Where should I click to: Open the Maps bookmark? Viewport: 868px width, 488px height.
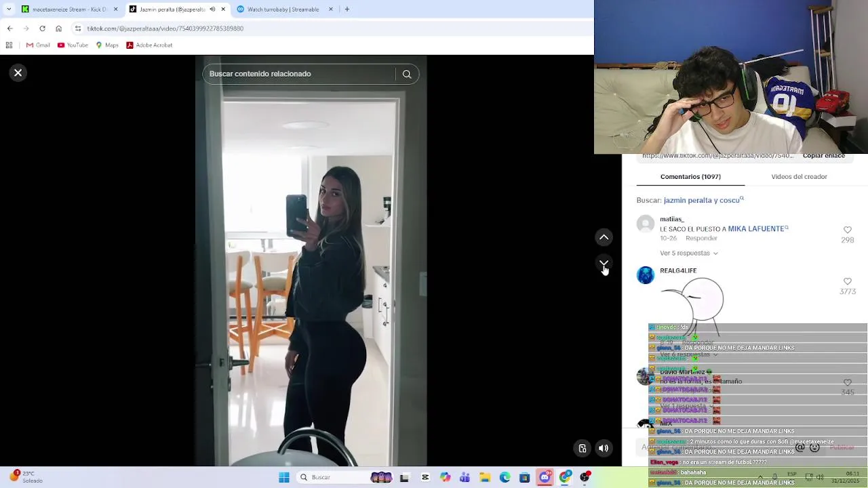(x=107, y=45)
